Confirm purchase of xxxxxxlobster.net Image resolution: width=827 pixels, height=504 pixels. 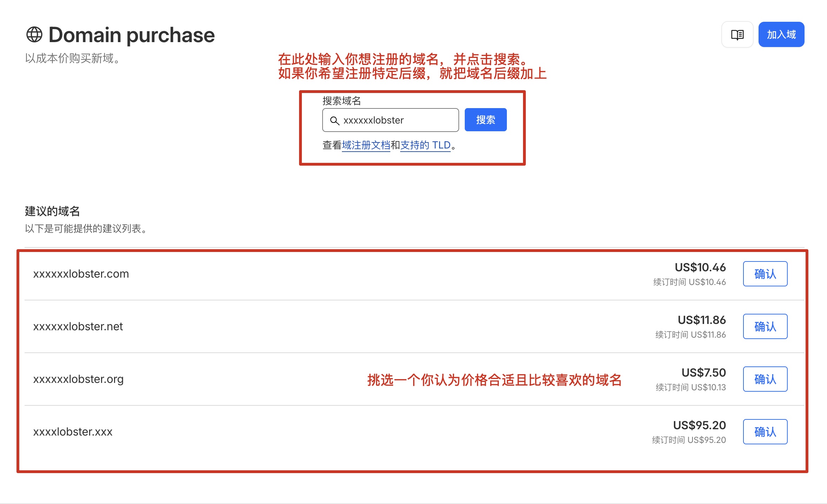[x=765, y=326]
